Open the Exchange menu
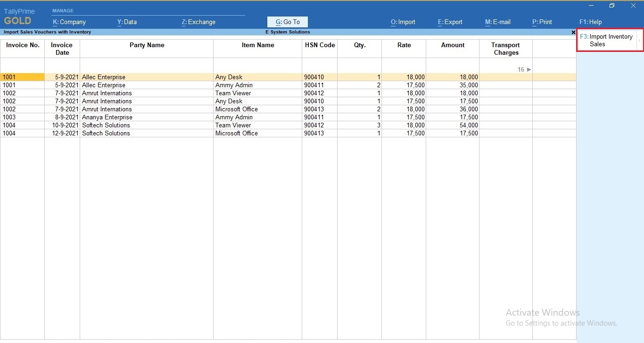 pos(198,22)
